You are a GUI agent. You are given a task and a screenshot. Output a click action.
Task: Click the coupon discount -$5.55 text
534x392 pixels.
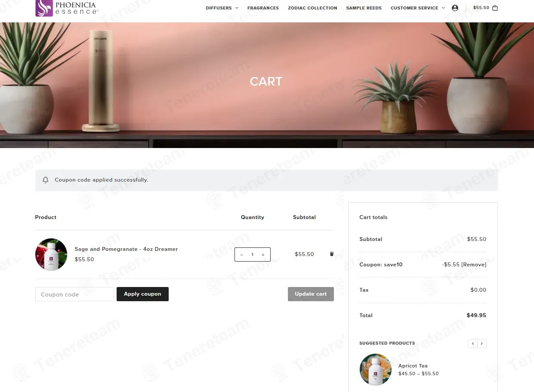pos(451,265)
